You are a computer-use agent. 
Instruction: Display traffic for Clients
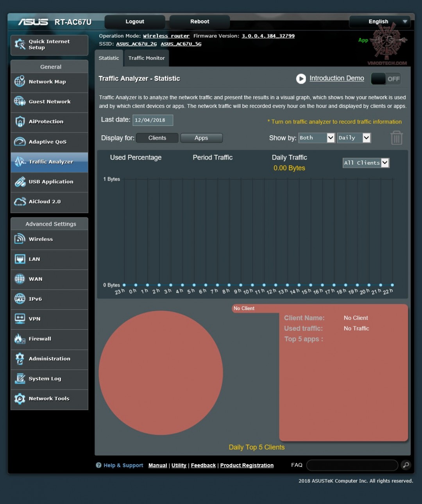(x=157, y=138)
